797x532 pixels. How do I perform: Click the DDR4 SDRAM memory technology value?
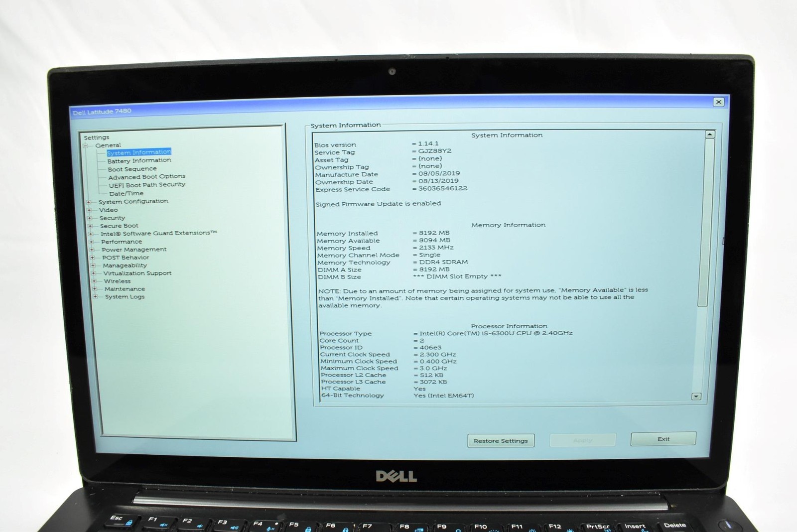pyautogui.click(x=443, y=262)
